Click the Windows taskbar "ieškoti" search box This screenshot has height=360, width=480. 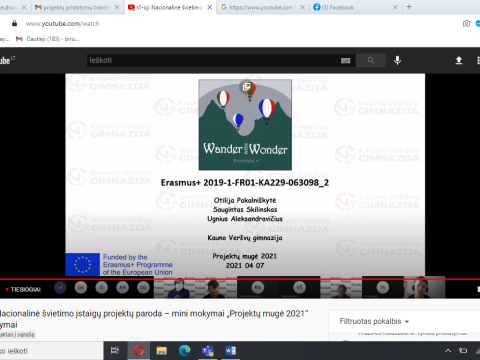51,351
